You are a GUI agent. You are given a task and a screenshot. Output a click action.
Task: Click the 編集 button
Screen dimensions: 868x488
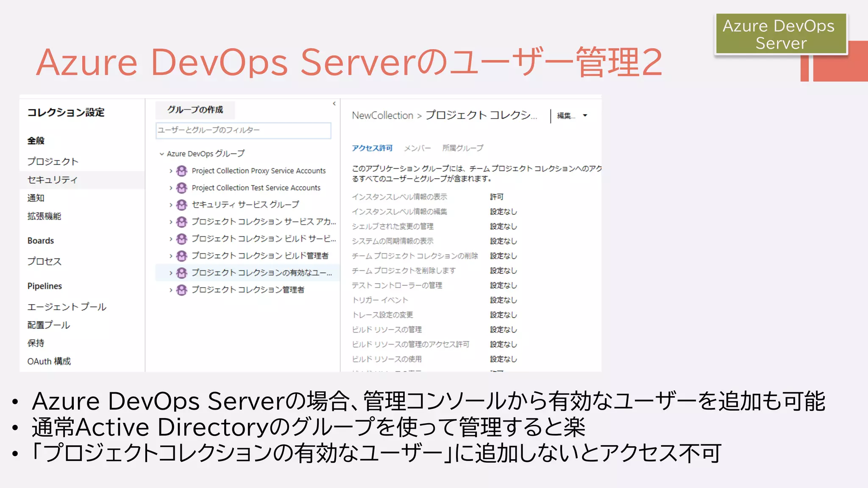pos(566,116)
